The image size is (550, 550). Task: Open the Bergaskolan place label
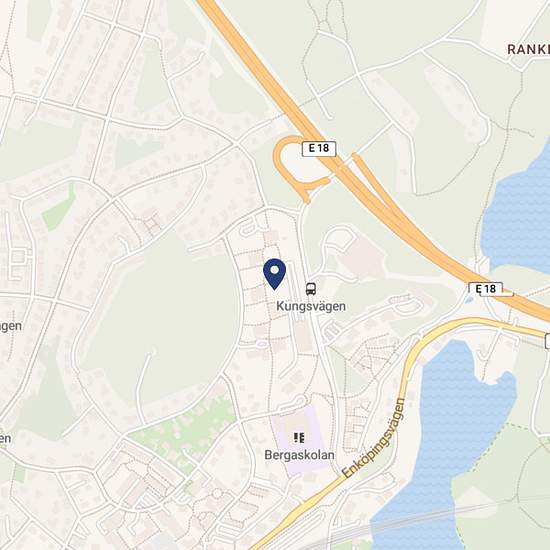pos(299,455)
